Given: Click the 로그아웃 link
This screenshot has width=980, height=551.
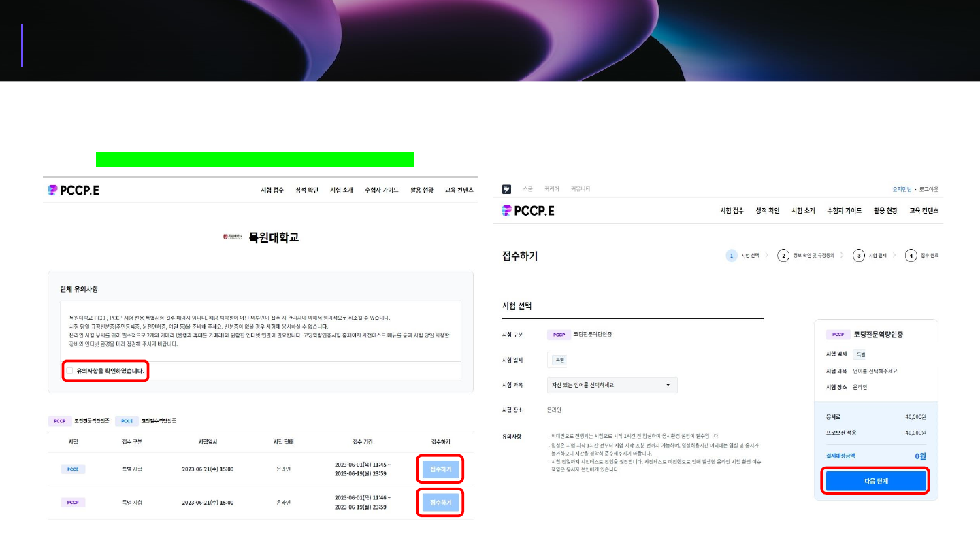Looking at the screenshot, I should (929, 189).
